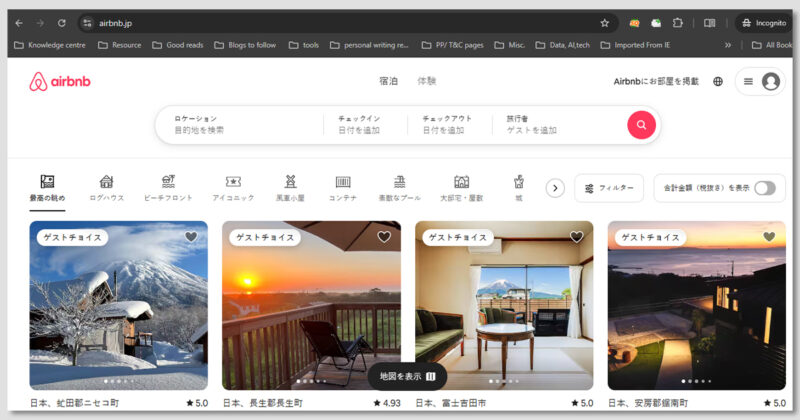Open the globe language selector

click(718, 81)
